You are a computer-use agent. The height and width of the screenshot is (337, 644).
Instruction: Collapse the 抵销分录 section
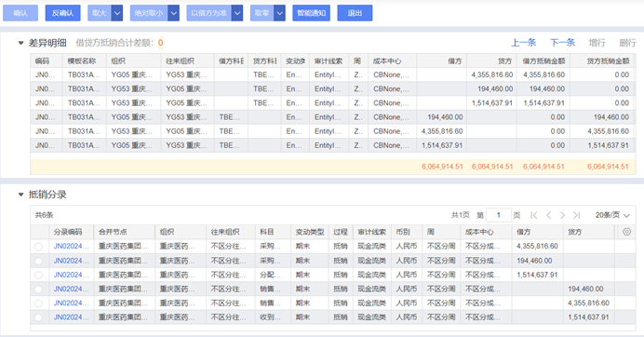(x=21, y=195)
